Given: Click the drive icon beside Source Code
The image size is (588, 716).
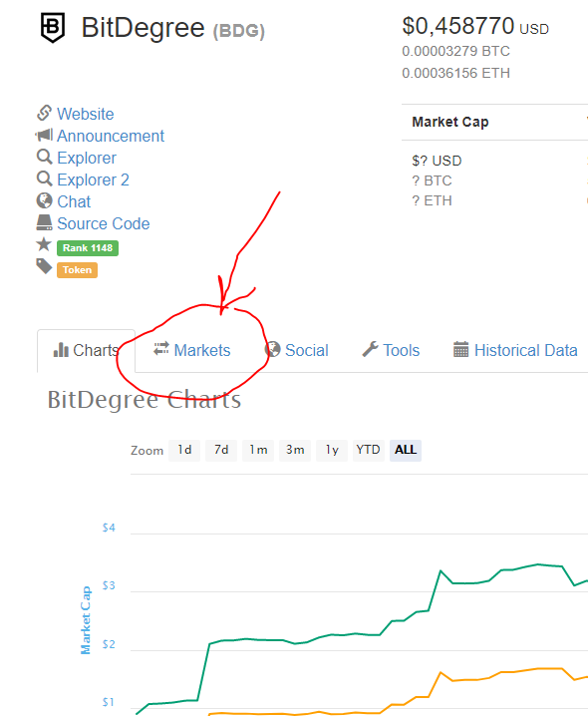Looking at the screenshot, I should point(44,222).
